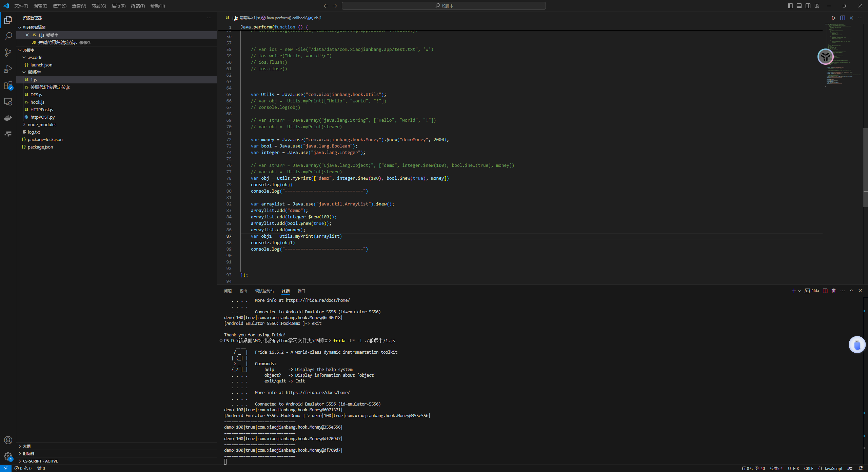Switch to the 调试控制台 panel tab
The height and width of the screenshot is (472, 868).
pyautogui.click(x=264, y=291)
